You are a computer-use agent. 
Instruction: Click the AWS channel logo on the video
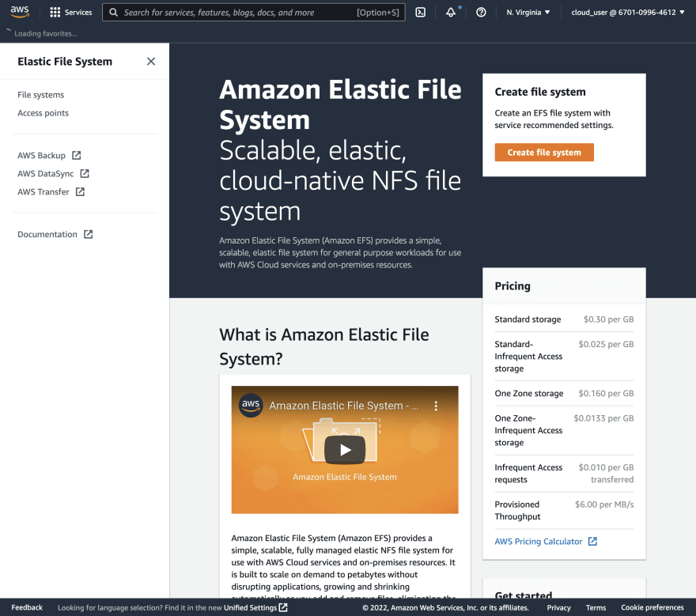pos(251,405)
